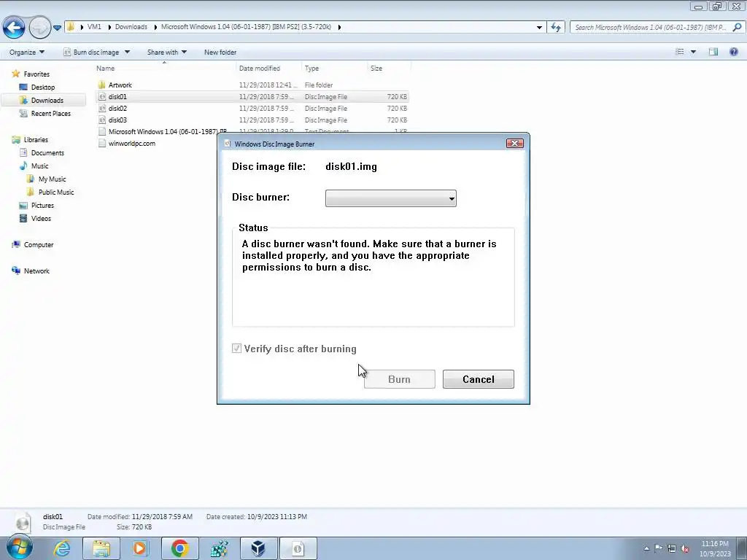The width and height of the screenshot is (747, 560).
Task: Select the Microsoft Windows 1.04 text document
Action: 162,131
